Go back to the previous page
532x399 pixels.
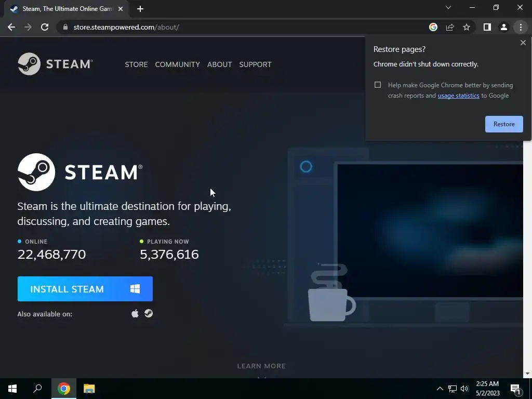[x=11, y=27]
